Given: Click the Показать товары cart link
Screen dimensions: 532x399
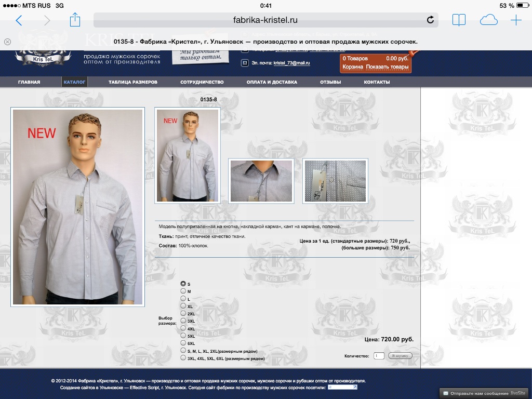Looking at the screenshot, I should [x=387, y=67].
